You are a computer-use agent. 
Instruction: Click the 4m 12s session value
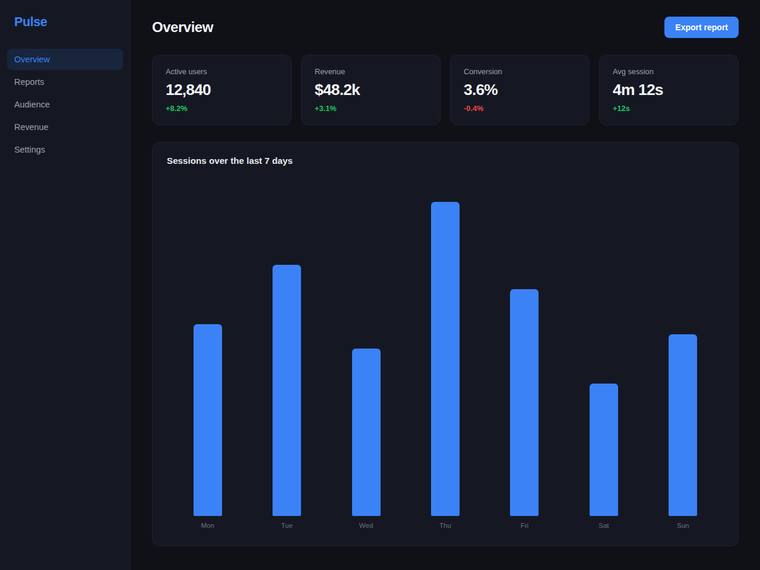637,90
